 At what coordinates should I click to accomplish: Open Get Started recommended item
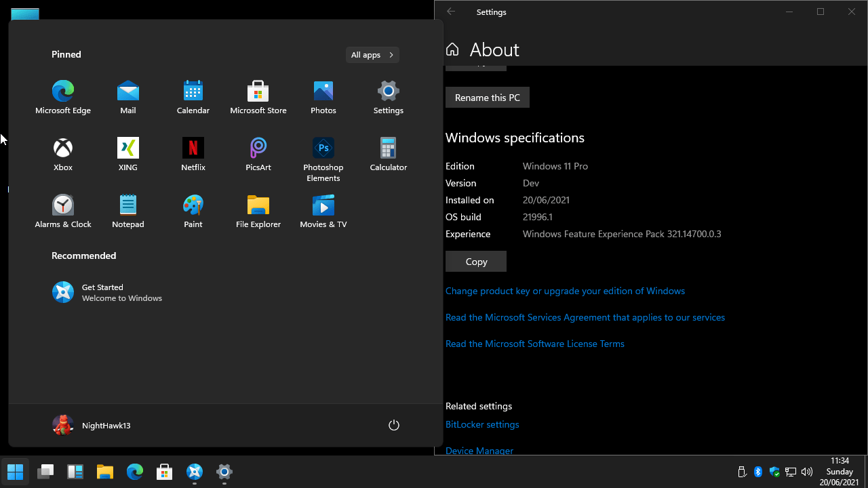coord(108,292)
